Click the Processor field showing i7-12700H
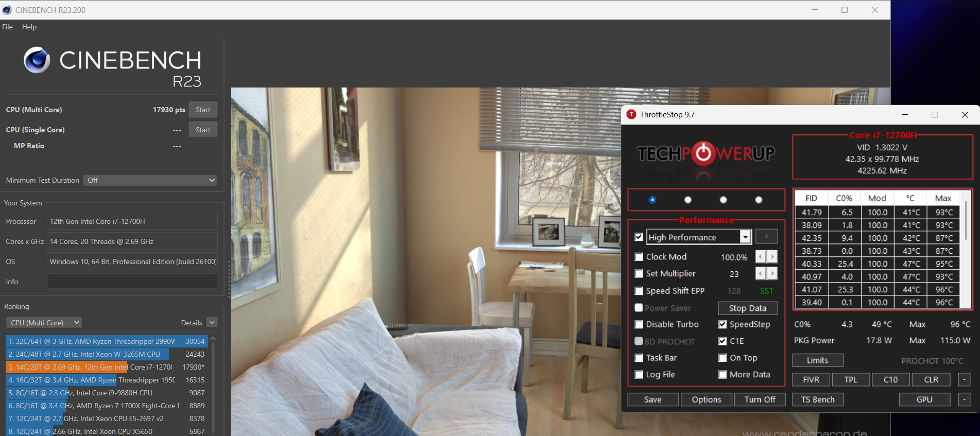The image size is (980, 436). (x=132, y=221)
